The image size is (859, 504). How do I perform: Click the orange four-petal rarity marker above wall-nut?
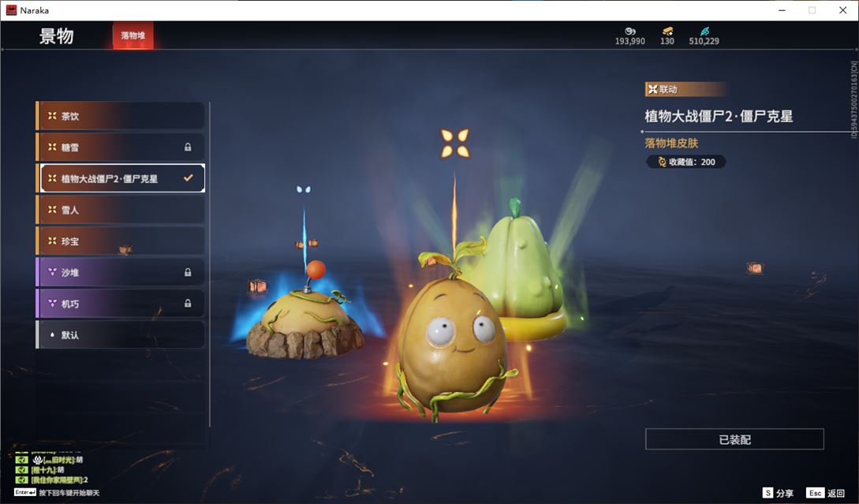(x=454, y=143)
